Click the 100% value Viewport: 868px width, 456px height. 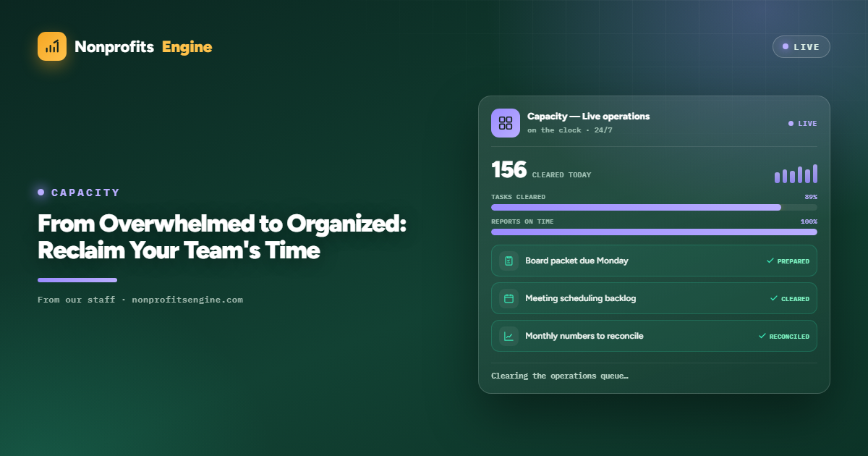coord(809,221)
